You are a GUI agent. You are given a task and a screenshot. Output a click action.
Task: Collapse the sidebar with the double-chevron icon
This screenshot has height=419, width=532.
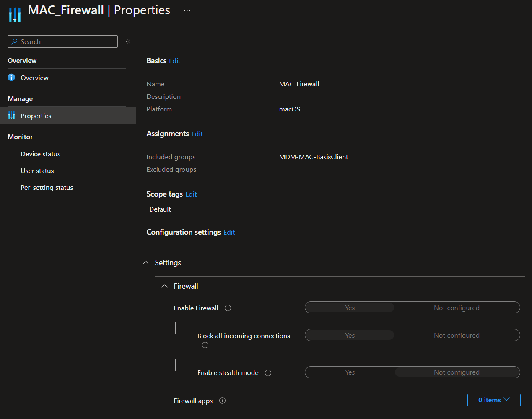tap(128, 41)
